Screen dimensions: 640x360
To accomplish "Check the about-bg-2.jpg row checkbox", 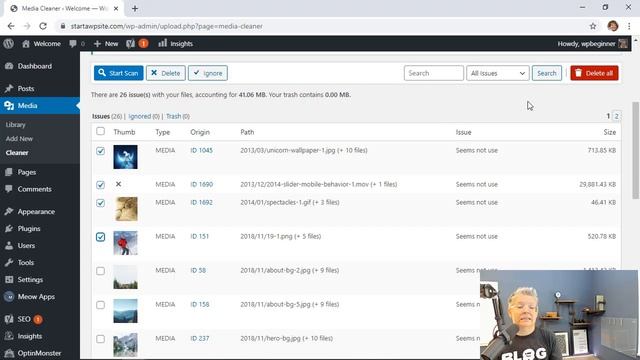I will tap(100, 271).
